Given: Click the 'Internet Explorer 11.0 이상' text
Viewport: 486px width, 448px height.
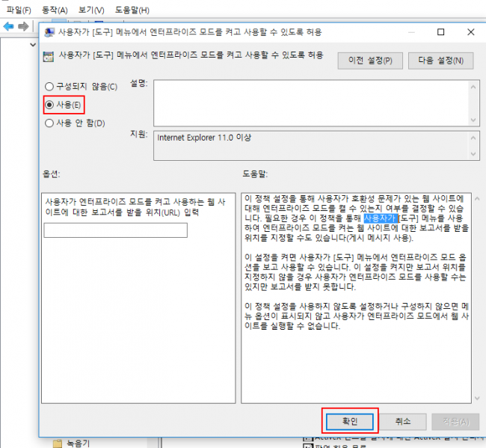Looking at the screenshot, I should (x=204, y=138).
